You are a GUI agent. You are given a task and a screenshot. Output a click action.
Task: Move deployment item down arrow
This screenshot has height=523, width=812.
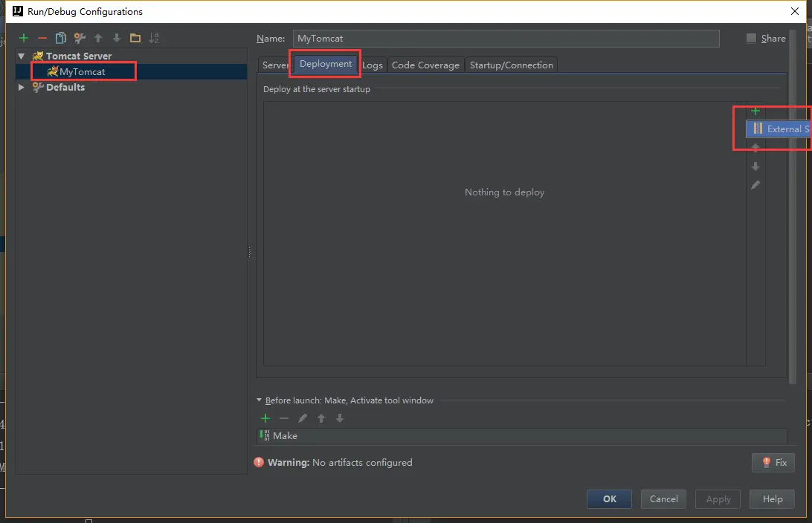(x=755, y=166)
